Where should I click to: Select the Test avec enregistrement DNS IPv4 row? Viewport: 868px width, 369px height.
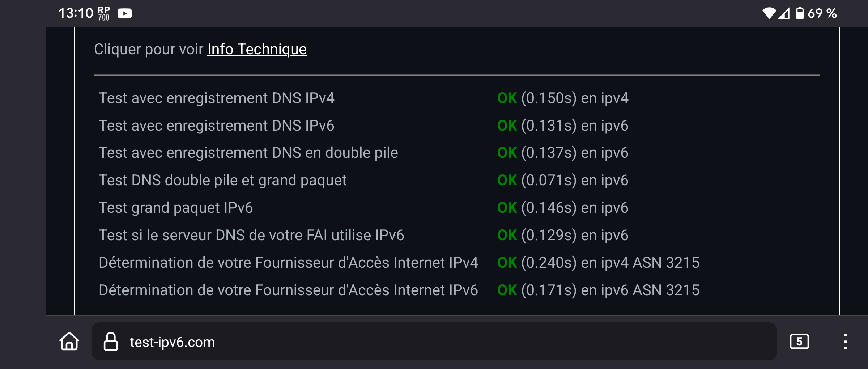pyautogui.click(x=458, y=98)
